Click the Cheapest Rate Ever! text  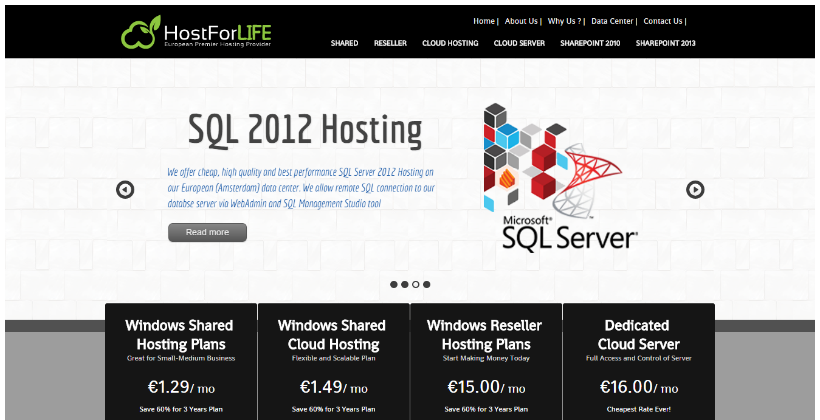click(639, 410)
